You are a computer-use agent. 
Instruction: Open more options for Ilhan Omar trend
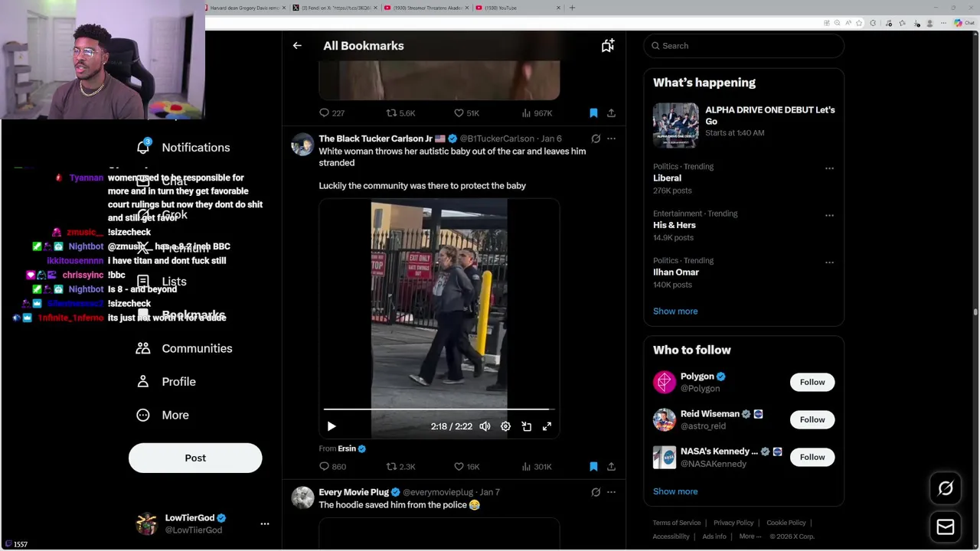pos(829,262)
